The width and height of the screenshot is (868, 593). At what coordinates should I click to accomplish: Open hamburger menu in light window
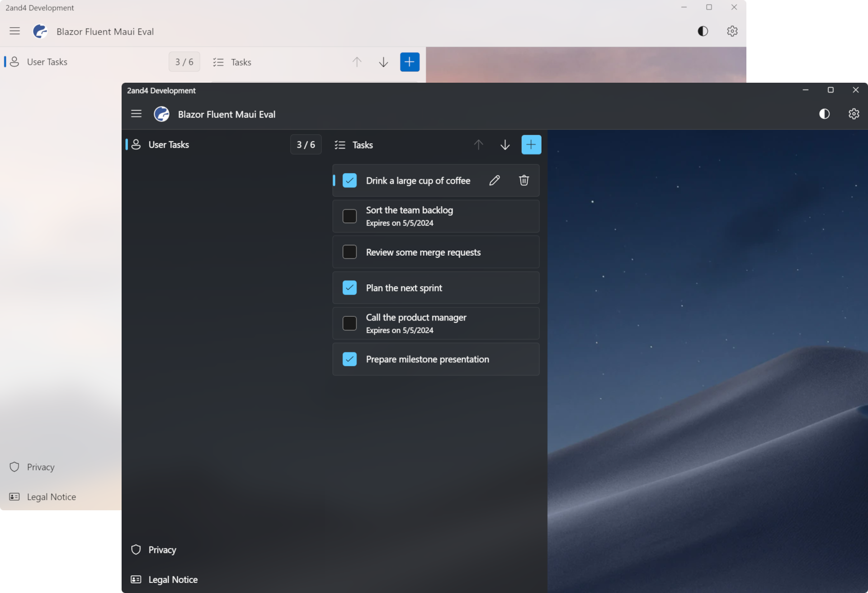click(x=14, y=31)
